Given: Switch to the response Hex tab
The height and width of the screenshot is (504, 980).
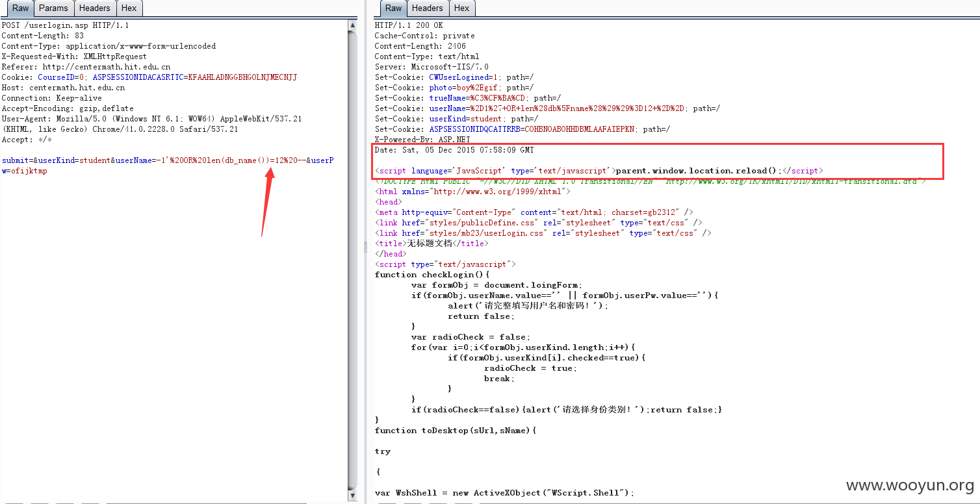Looking at the screenshot, I should tap(461, 8).
